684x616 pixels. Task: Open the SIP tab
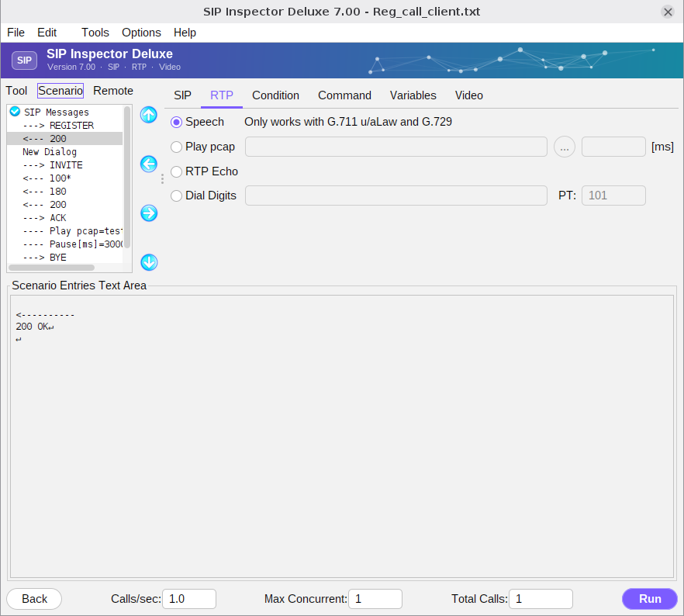click(x=182, y=95)
